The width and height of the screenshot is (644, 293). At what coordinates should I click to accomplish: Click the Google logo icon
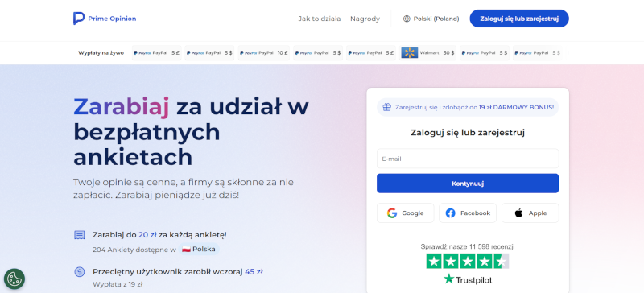pos(392,213)
